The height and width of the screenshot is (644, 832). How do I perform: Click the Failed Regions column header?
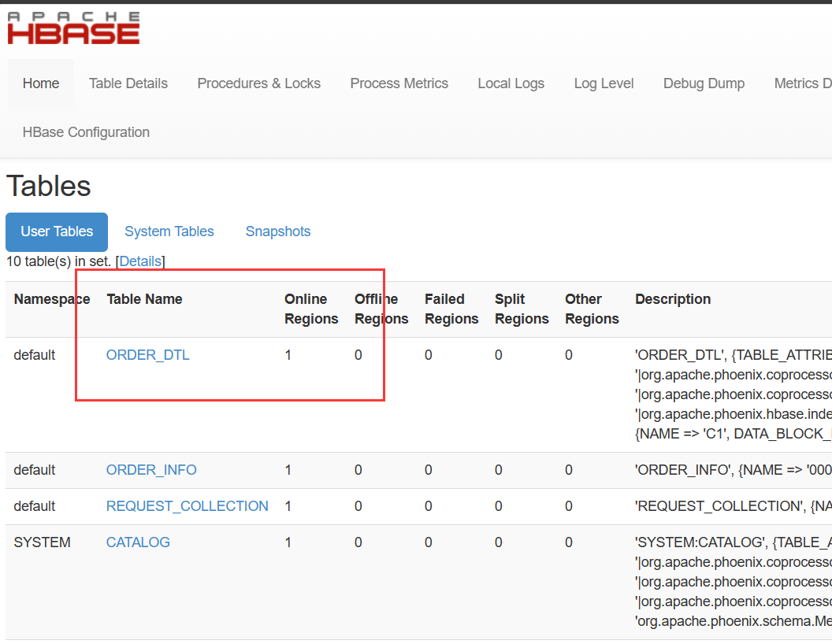[x=451, y=309]
